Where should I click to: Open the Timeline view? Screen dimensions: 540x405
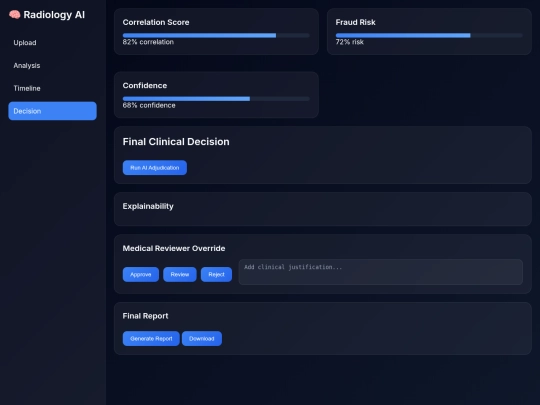coord(52,88)
